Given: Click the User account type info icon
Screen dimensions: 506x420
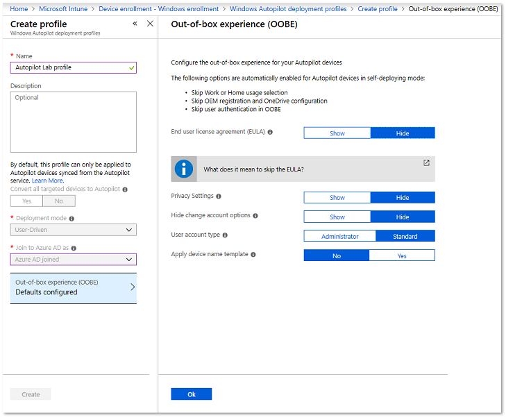Looking at the screenshot, I should (225, 235).
